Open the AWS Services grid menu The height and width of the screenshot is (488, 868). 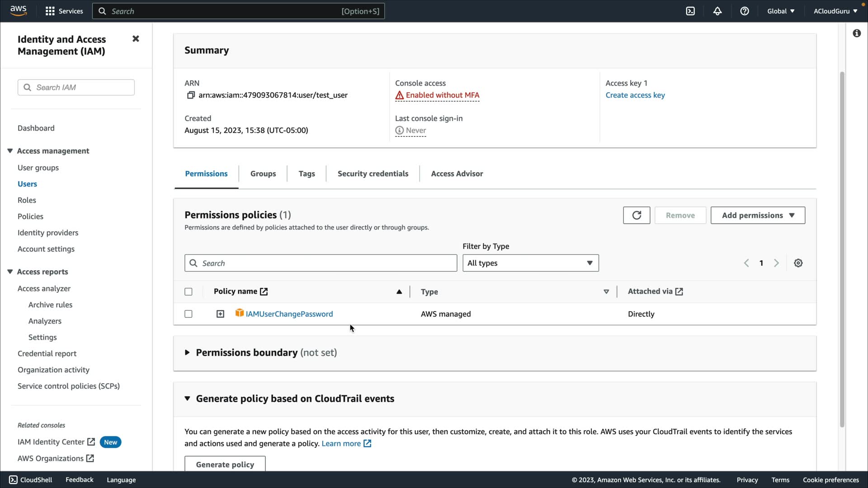tap(50, 11)
